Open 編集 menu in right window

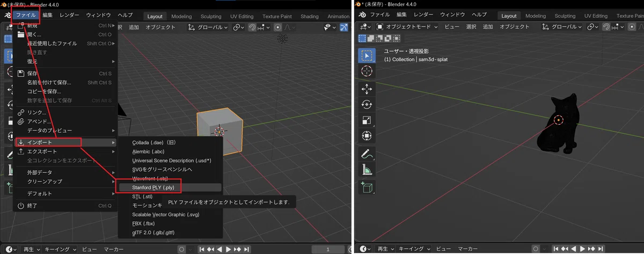click(x=402, y=15)
